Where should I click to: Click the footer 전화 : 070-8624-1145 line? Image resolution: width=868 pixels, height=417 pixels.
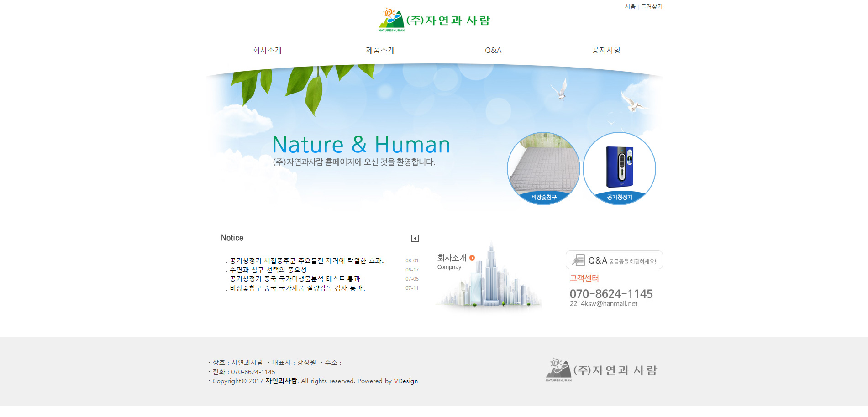coord(244,372)
